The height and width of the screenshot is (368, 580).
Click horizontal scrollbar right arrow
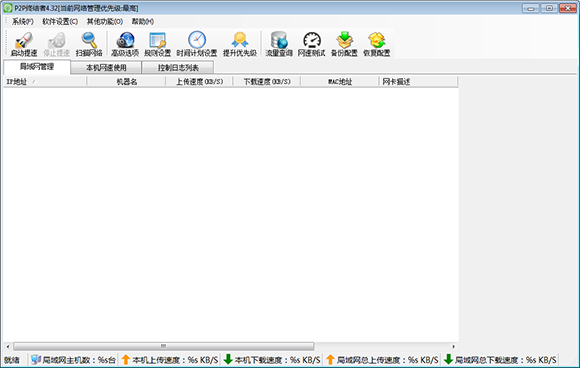454,347
